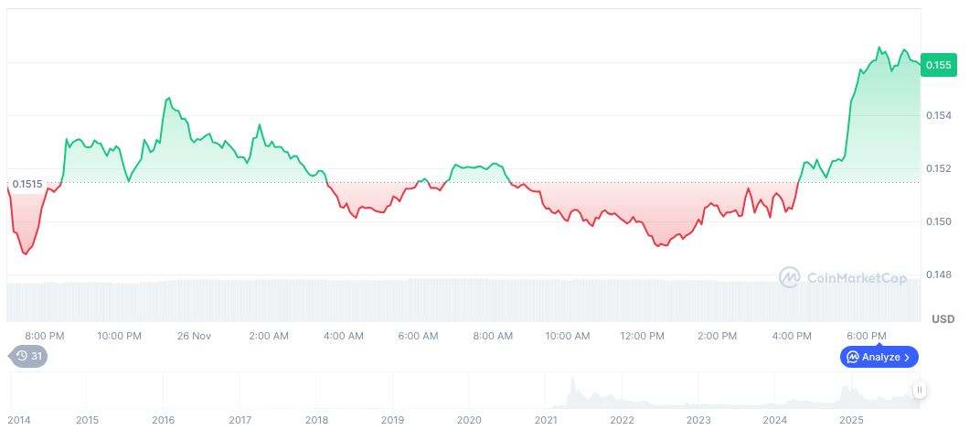Viewport: 980px width, 430px height.
Task: Click the USD currency label
Action: pyautogui.click(x=943, y=319)
